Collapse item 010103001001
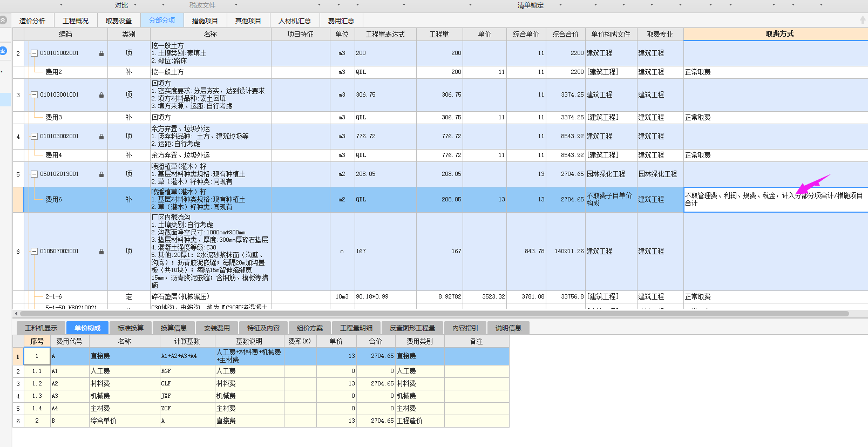Viewport: 868px width, 447px height. coord(35,95)
